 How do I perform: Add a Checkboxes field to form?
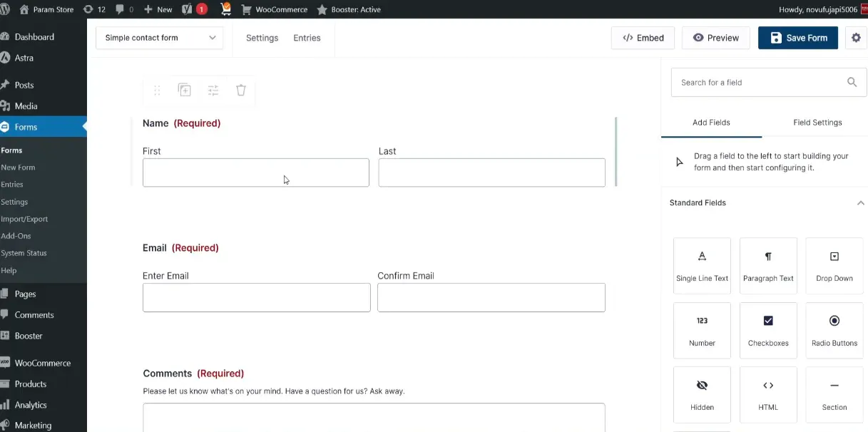click(x=768, y=330)
